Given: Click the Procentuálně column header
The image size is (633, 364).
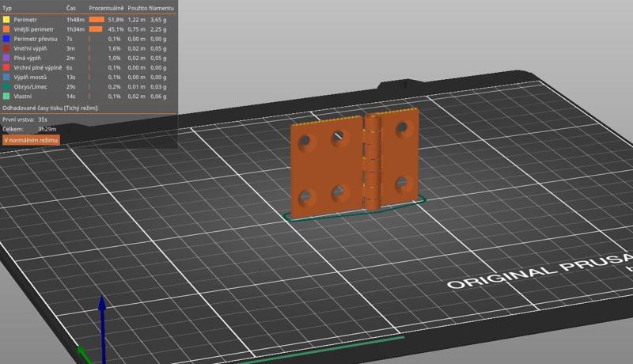Looking at the screenshot, I should pyautogui.click(x=106, y=8).
